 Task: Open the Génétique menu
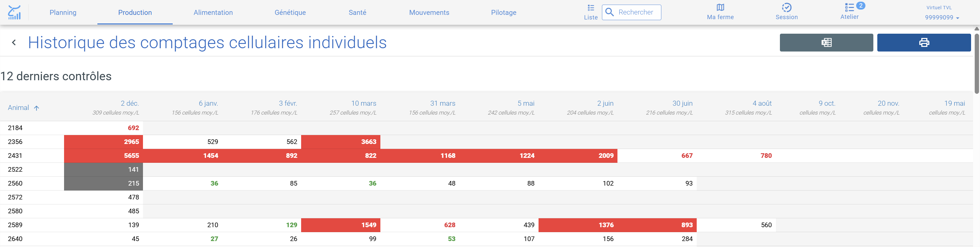[290, 13]
